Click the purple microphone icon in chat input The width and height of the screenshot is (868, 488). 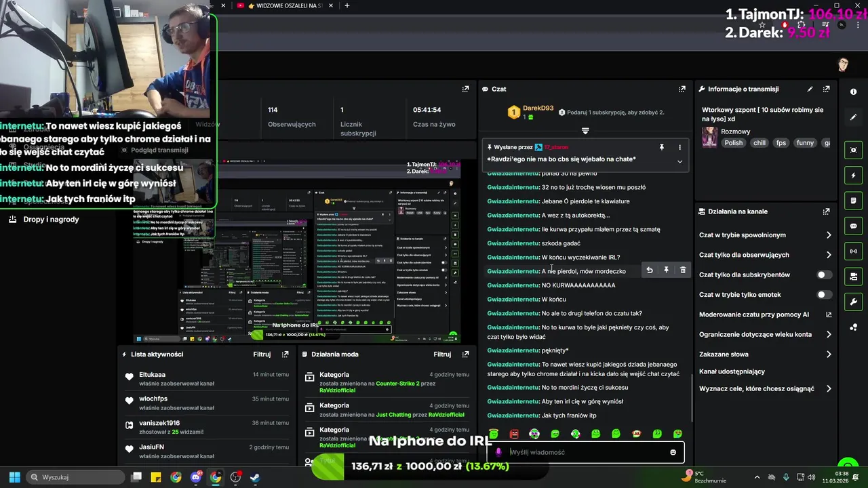pos(498,452)
